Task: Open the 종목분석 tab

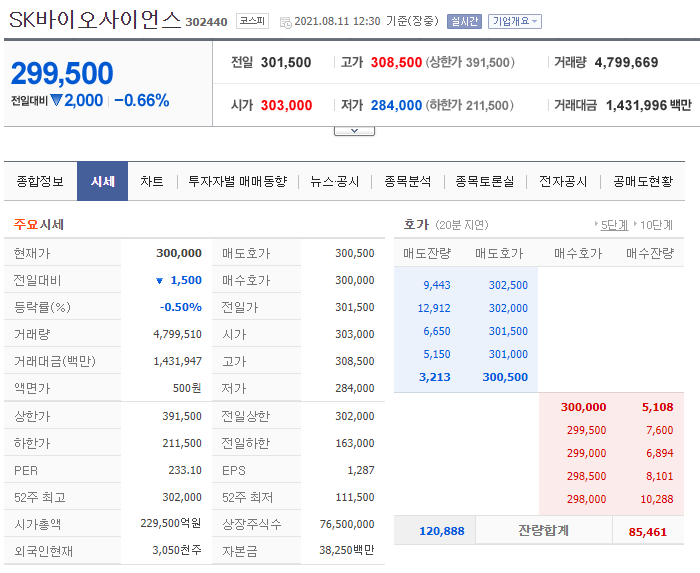Action: coord(408,182)
